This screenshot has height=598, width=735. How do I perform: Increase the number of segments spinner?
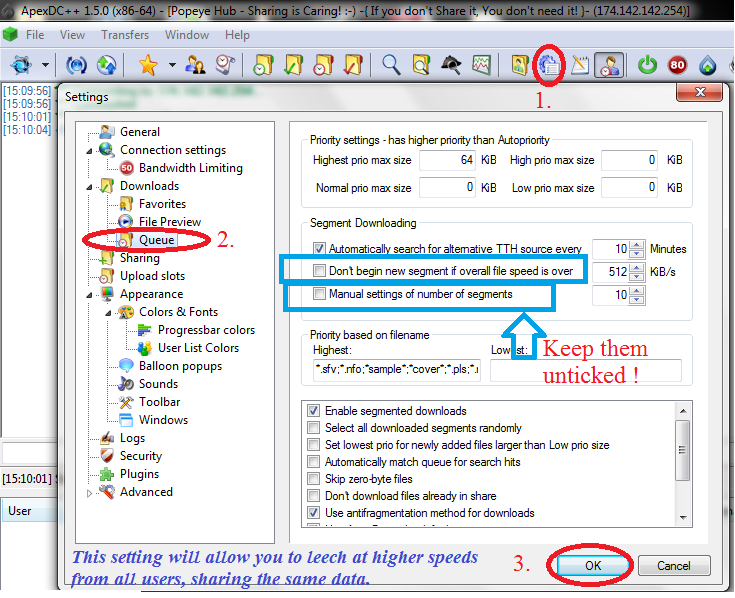click(636, 291)
